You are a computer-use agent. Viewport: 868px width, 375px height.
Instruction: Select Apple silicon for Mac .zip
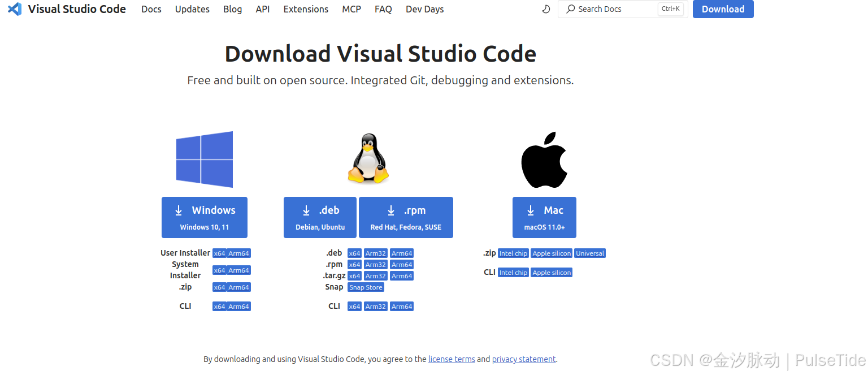point(552,253)
